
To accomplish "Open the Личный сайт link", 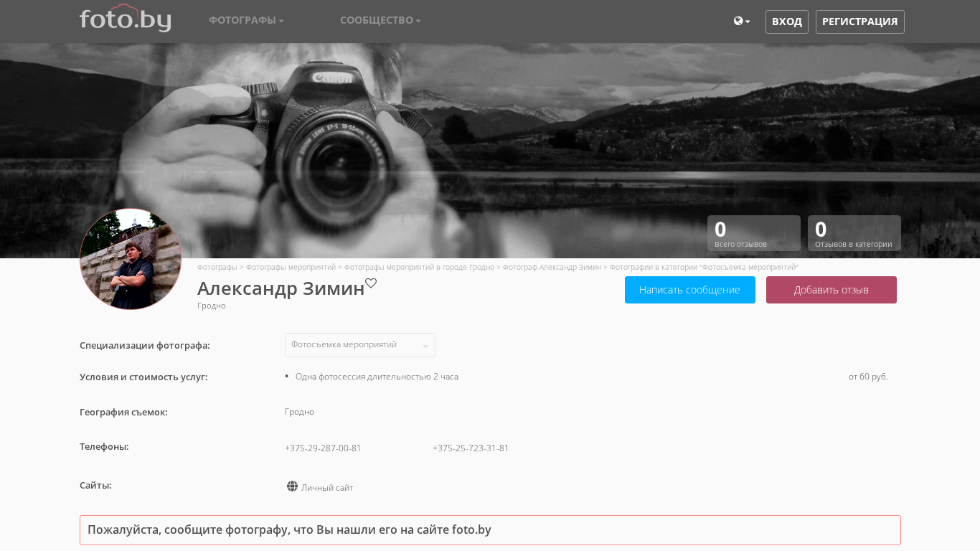I will coord(327,488).
